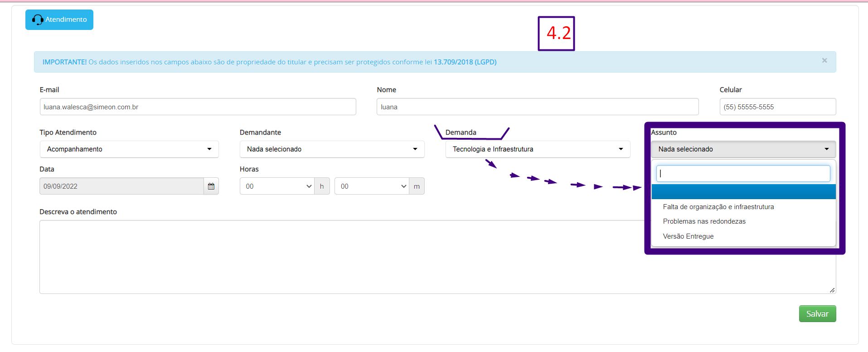Click the Data field showing 09/09/2022
Viewport: 868px width, 352px height.
[121, 186]
